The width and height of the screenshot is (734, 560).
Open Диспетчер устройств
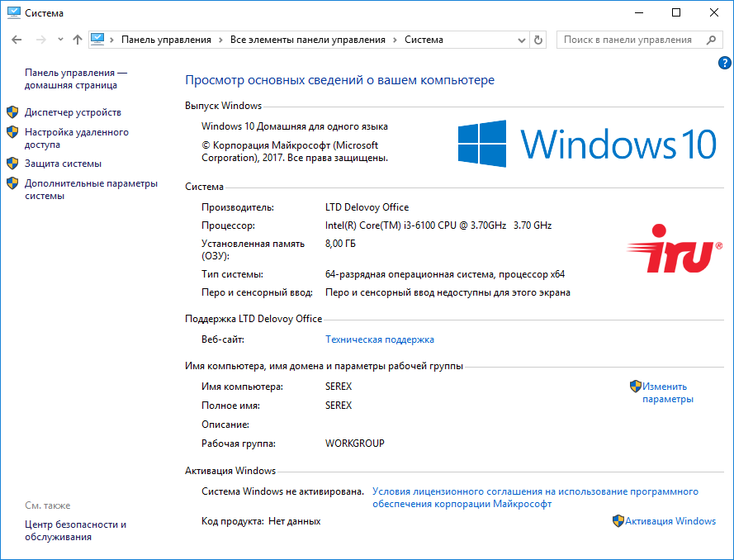73,112
